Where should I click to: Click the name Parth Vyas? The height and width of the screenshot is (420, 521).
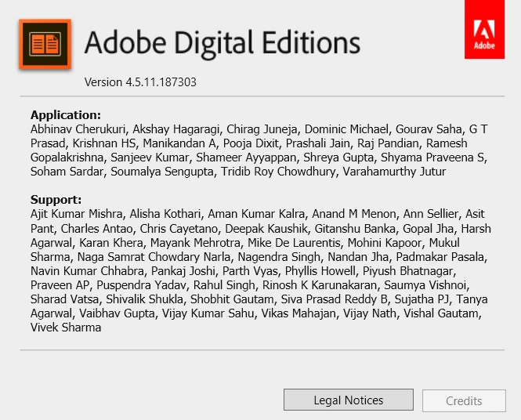tap(250, 271)
